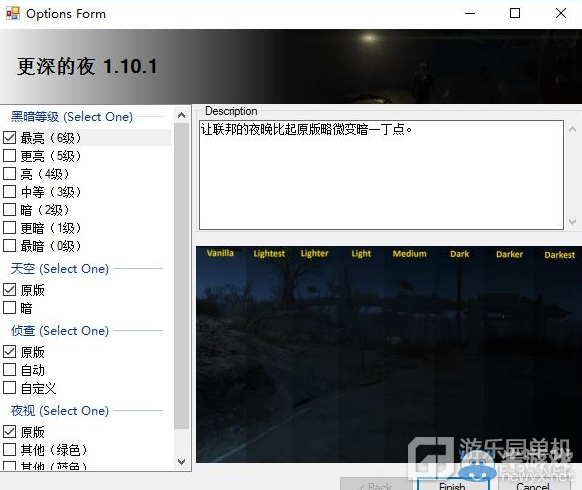Image resolution: width=582 pixels, height=490 pixels.
Task: Close the Options Form window
Action: point(561,13)
